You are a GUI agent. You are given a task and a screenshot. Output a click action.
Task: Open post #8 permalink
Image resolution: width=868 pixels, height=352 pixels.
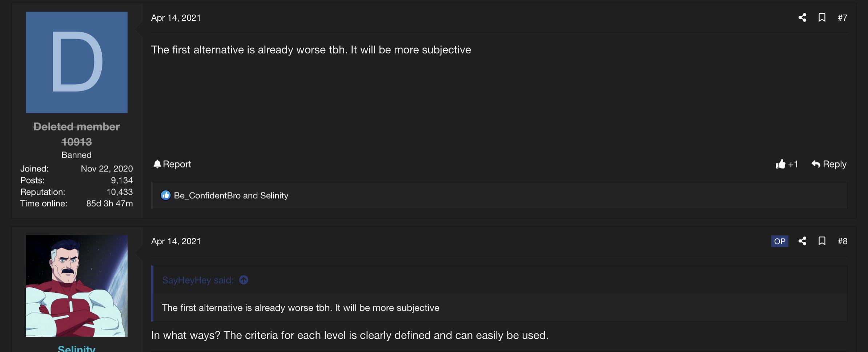pyautogui.click(x=842, y=241)
